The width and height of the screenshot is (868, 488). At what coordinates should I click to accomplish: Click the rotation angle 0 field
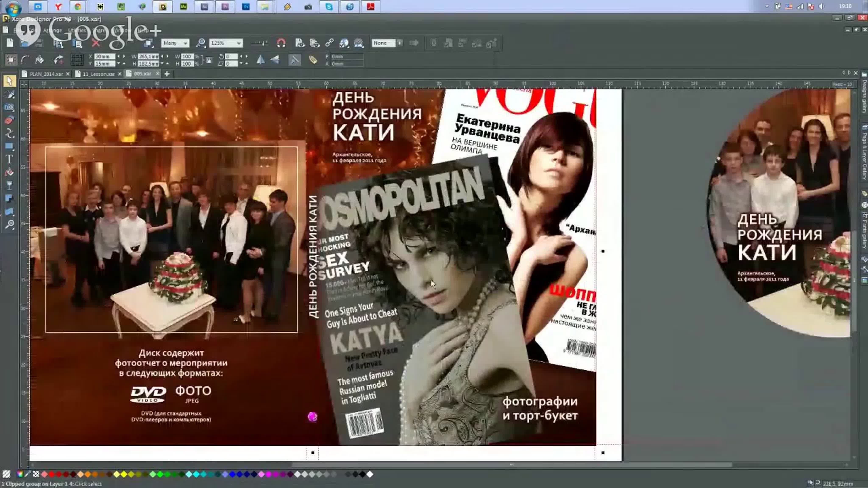click(231, 57)
